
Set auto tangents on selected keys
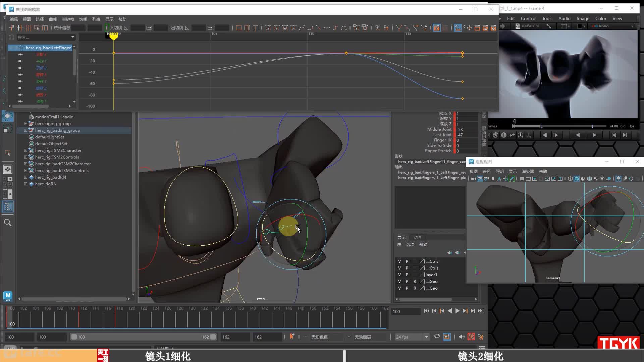click(x=268, y=28)
